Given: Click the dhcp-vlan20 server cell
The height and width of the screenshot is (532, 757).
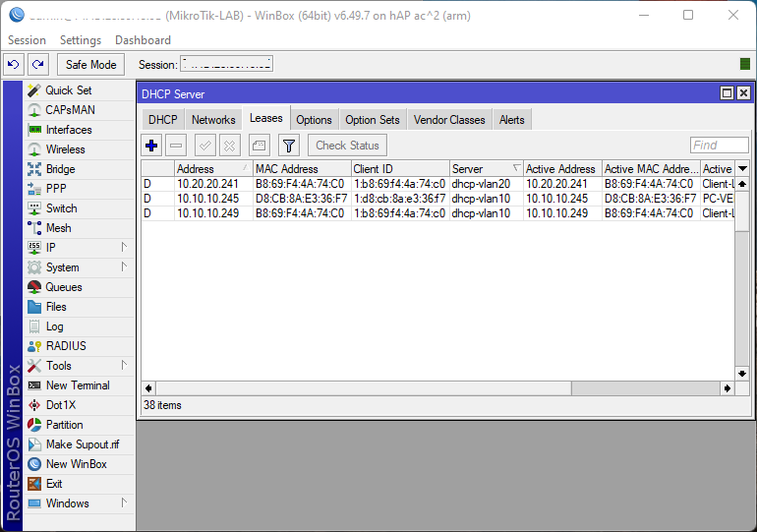Looking at the screenshot, I should click(487, 184).
